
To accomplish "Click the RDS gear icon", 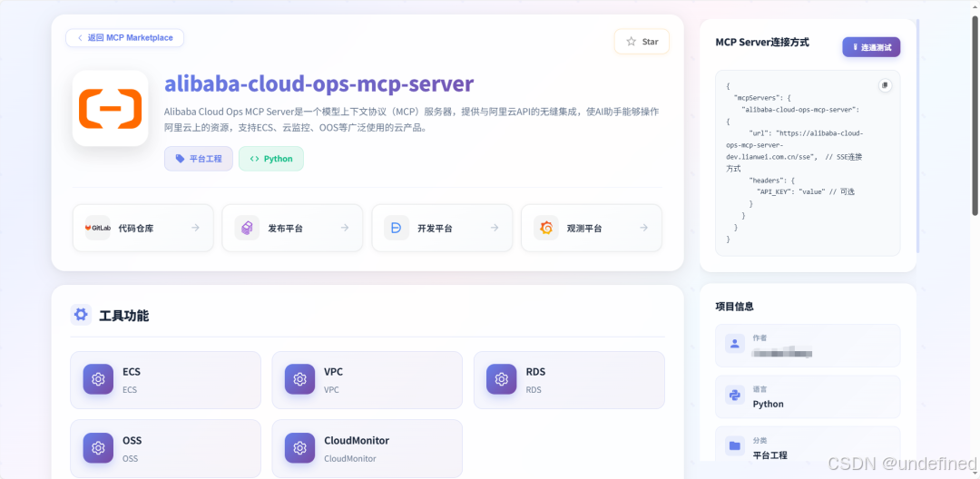I will 502,379.
